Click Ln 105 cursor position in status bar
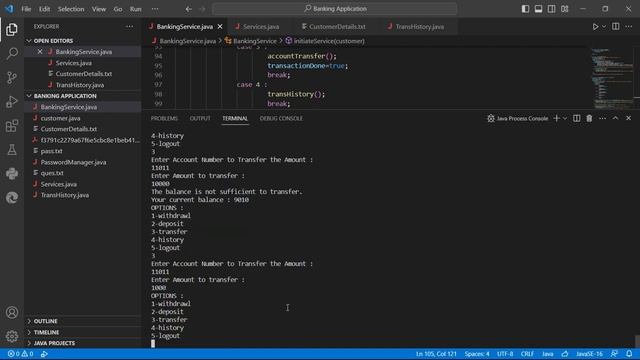The width and height of the screenshot is (640, 360). click(x=436, y=354)
